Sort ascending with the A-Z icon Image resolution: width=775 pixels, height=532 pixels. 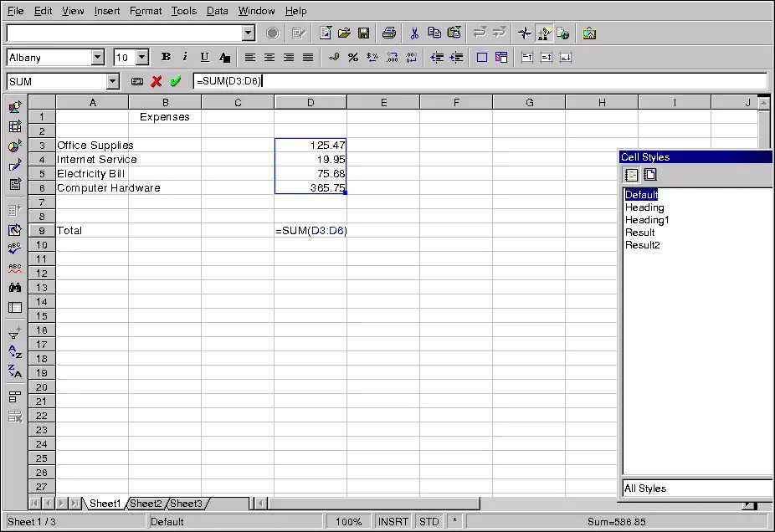point(15,352)
